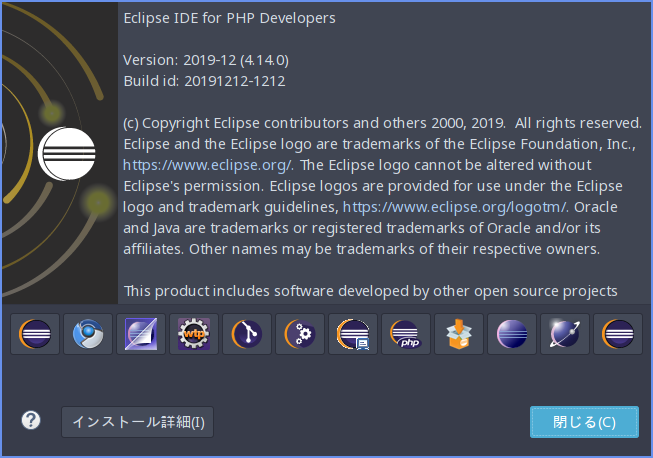Image resolution: width=653 pixels, height=458 pixels.
Task: Click the Git branch feature icon
Action: click(247, 334)
